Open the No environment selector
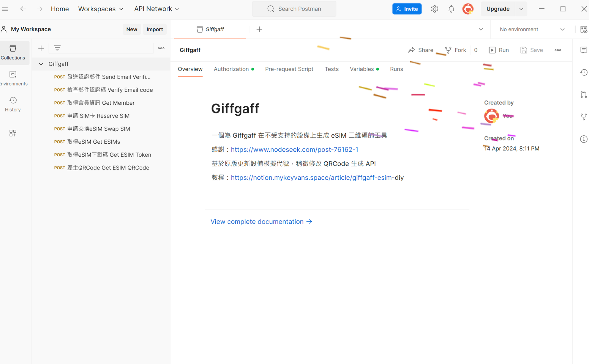This screenshot has width=589, height=364. click(x=532, y=29)
